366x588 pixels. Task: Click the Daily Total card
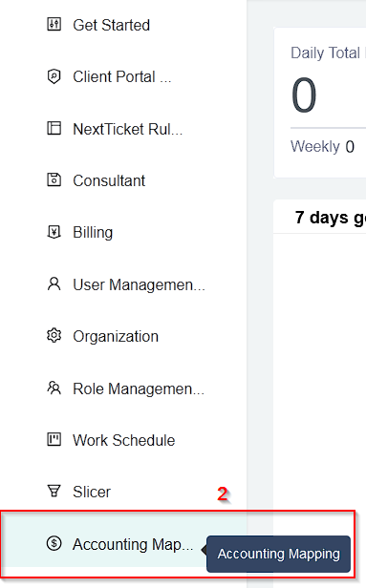point(320,102)
